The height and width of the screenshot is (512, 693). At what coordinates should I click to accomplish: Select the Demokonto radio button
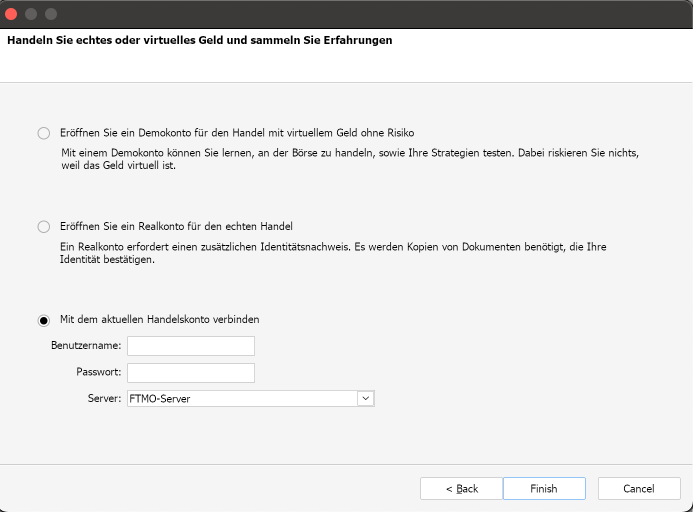[x=43, y=133]
